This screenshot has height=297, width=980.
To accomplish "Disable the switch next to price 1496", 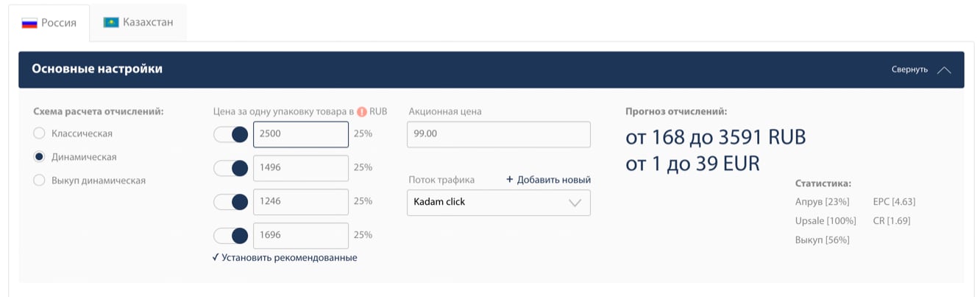I will tap(230, 168).
